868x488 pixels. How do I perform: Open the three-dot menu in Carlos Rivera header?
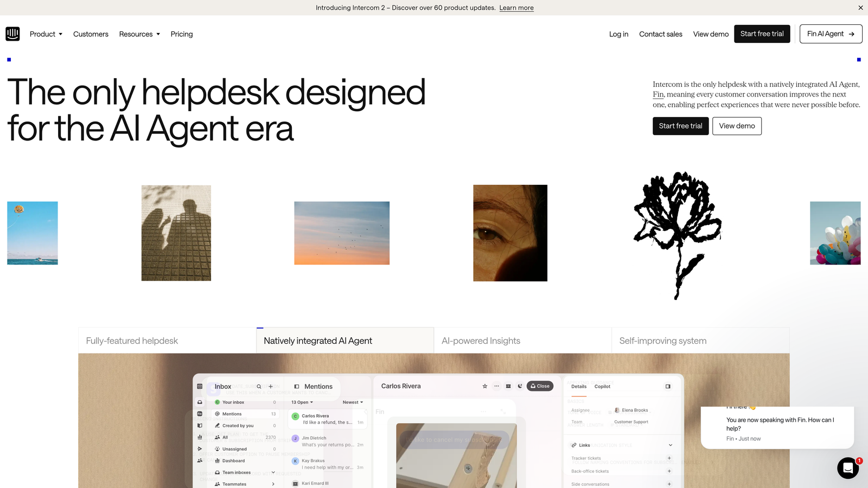pyautogui.click(x=496, y=386)
